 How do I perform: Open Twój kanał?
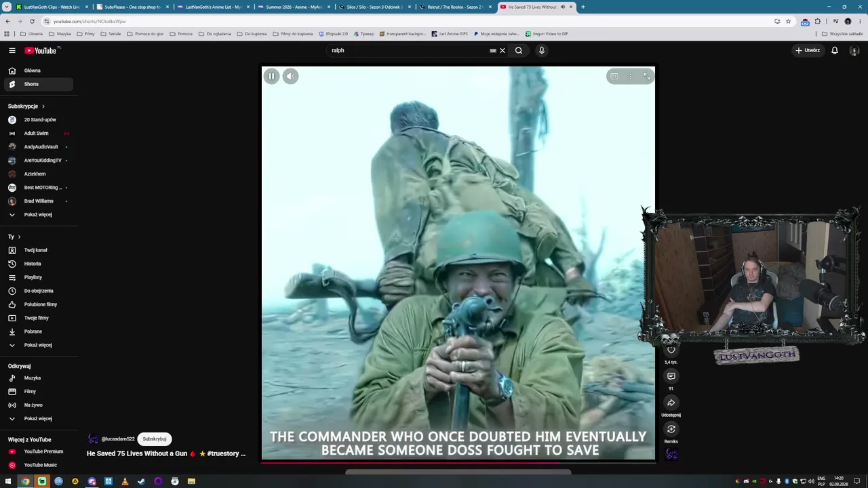tap(38, 250)
